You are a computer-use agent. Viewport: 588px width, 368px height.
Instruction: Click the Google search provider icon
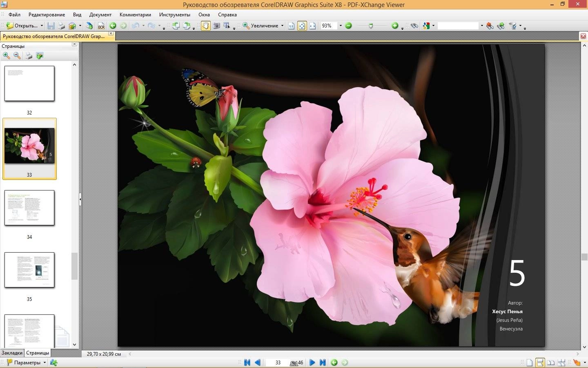tap(426, 26)
